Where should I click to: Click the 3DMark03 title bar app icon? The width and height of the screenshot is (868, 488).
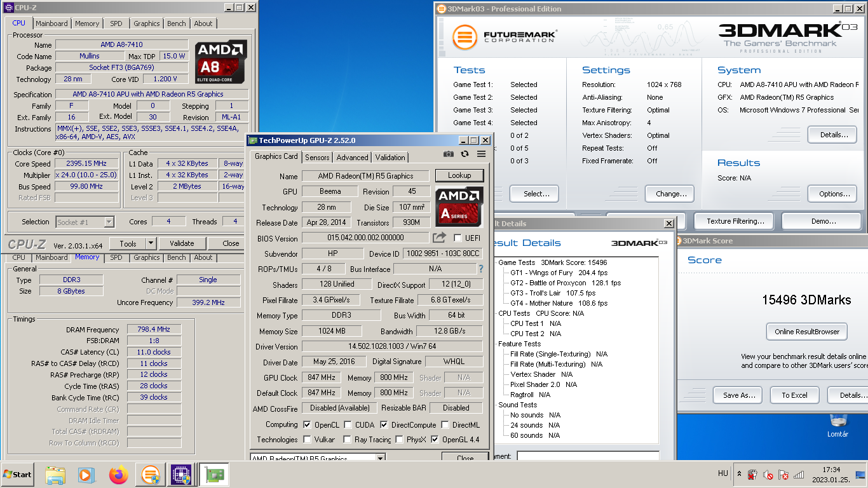pyautogui.click(x=442, y=9)
